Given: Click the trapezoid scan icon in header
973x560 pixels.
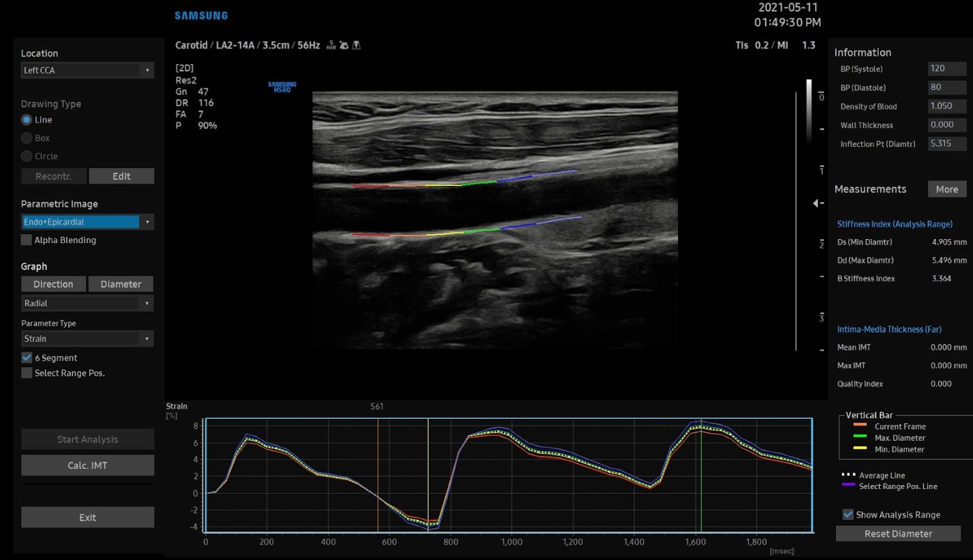Looking at the screenshot, I should (356, 45).
